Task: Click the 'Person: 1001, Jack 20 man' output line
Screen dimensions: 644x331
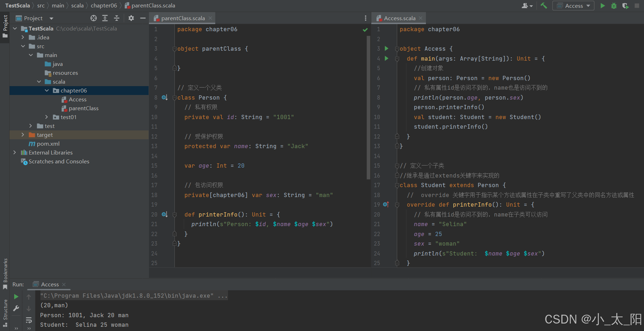Action: click(x=84, y=315)
